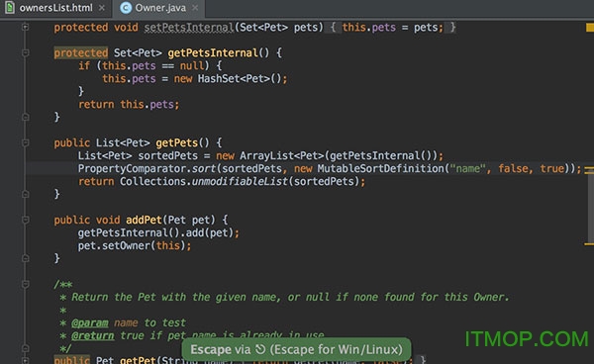Screen dimensions: 594x364
Task: Collapse the Javadoc comment block fold
Action: (25, 284)
